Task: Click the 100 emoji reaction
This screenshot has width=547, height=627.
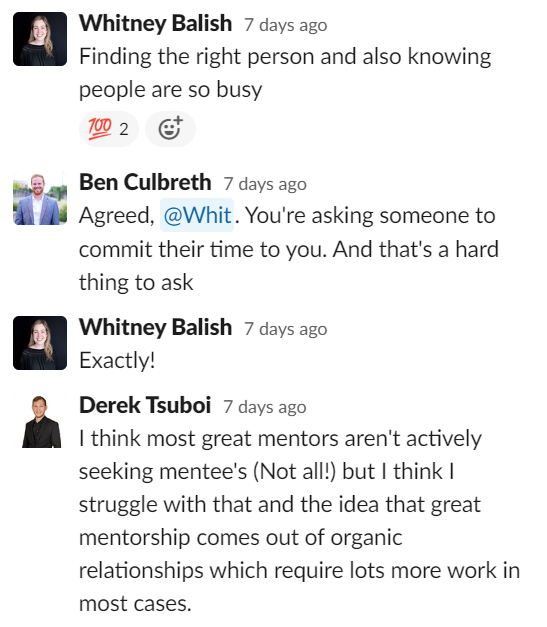Action: pos(109,129)
